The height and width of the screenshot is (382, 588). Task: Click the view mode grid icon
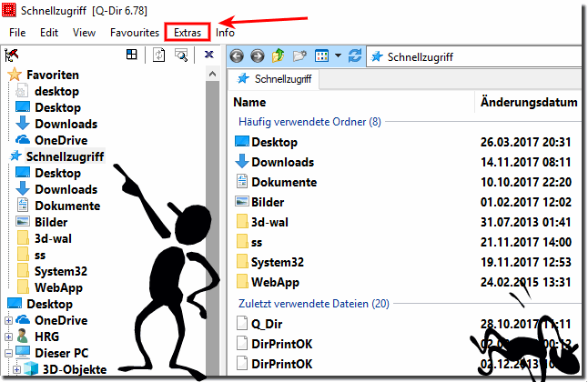click(321, 55)
